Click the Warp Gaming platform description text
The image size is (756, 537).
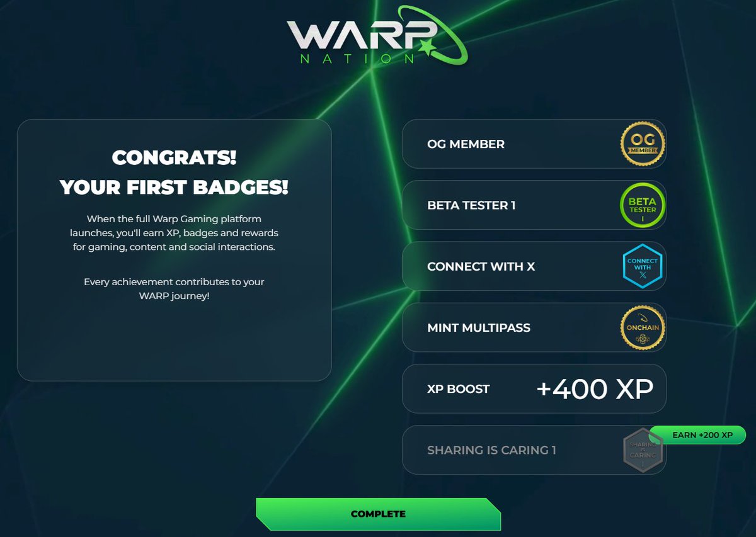click(174, 233)
